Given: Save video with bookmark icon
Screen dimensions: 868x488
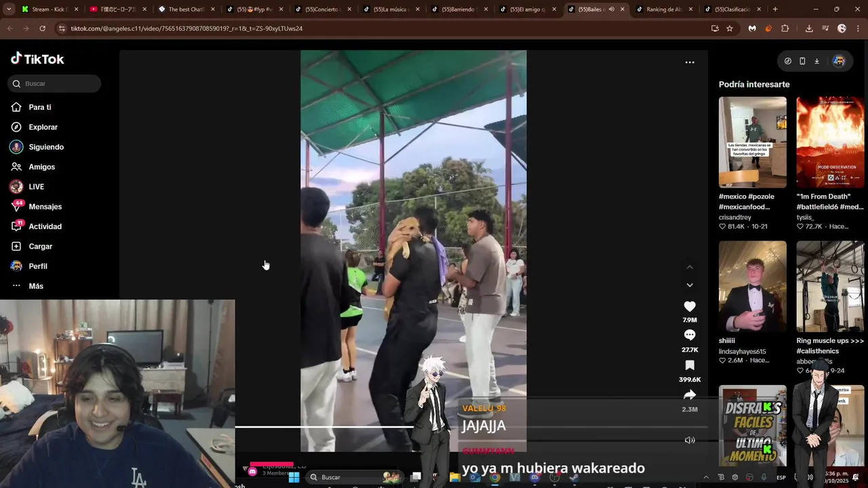Looking at the screenshot, I should click(690, 365).
